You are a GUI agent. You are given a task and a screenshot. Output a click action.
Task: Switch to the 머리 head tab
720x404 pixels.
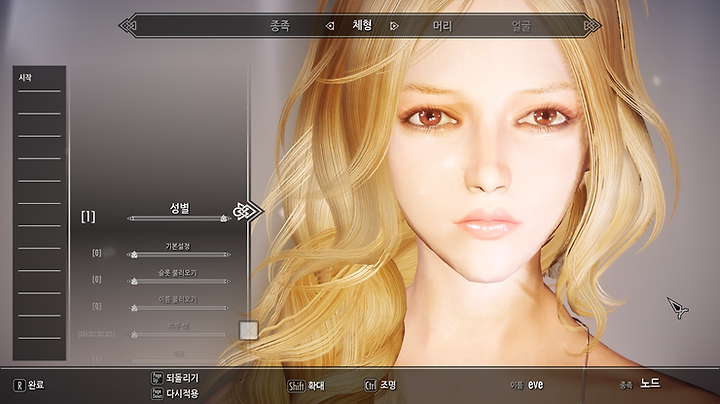pyautogui.click(x=443, y=26)
